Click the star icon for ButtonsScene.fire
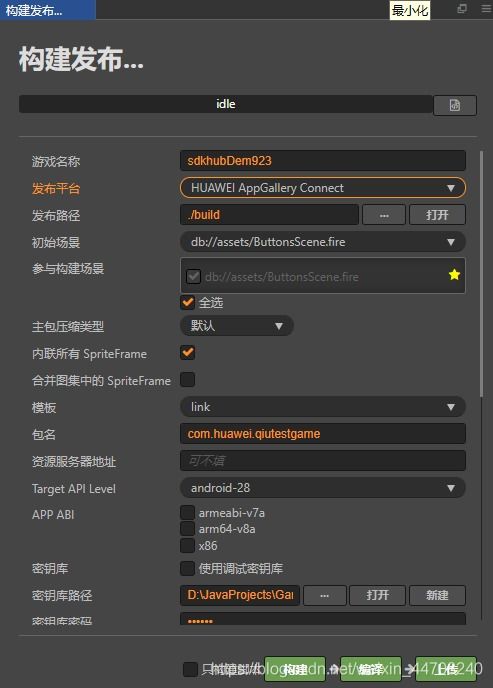 point(454,275)
